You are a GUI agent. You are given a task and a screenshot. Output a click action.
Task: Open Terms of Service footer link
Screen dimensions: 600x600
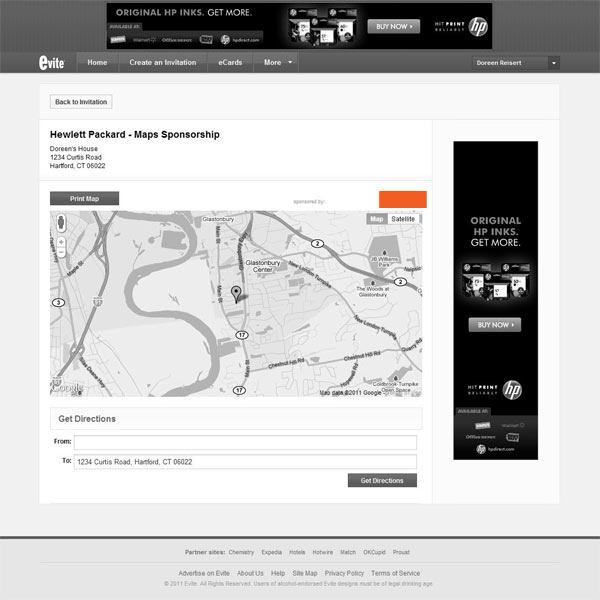click(395, 573)
